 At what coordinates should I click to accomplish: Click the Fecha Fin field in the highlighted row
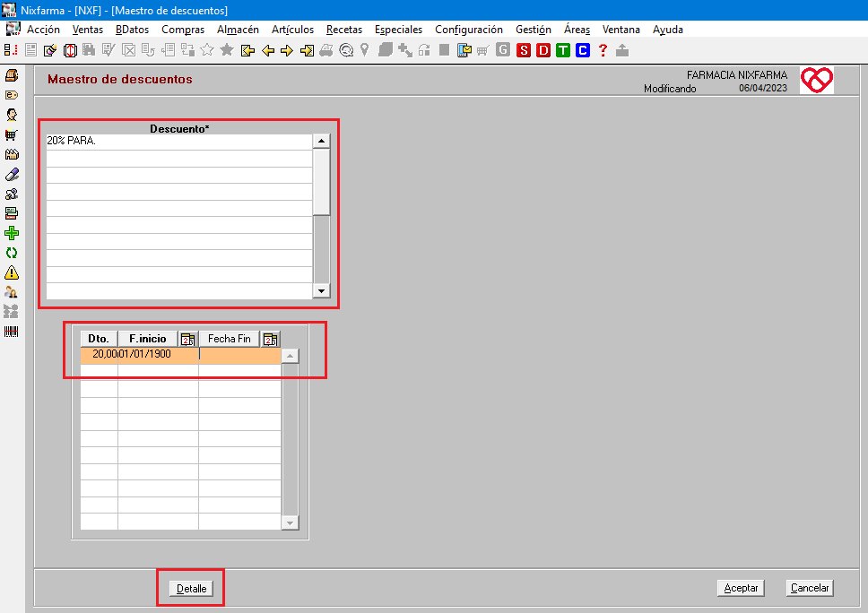coord(239,354)
